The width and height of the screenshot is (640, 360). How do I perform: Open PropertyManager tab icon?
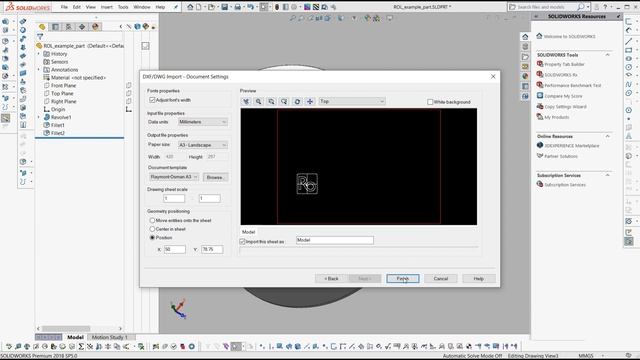[56, 27]
